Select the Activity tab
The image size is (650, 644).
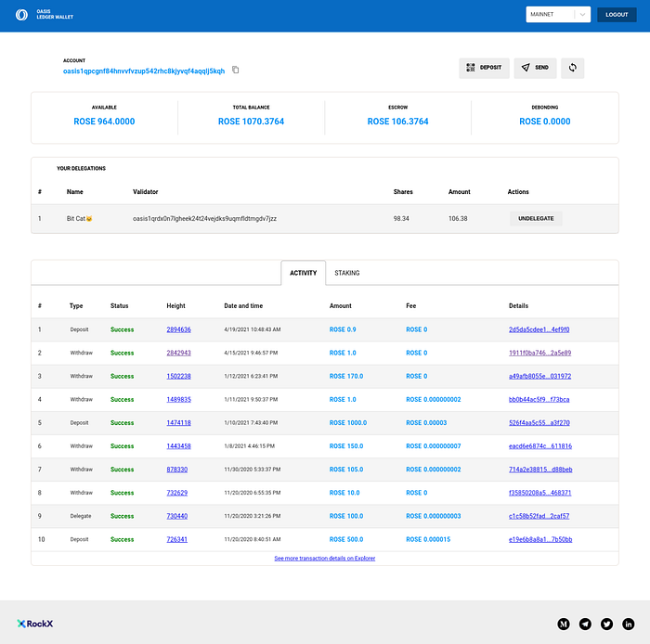coord(303,273)
